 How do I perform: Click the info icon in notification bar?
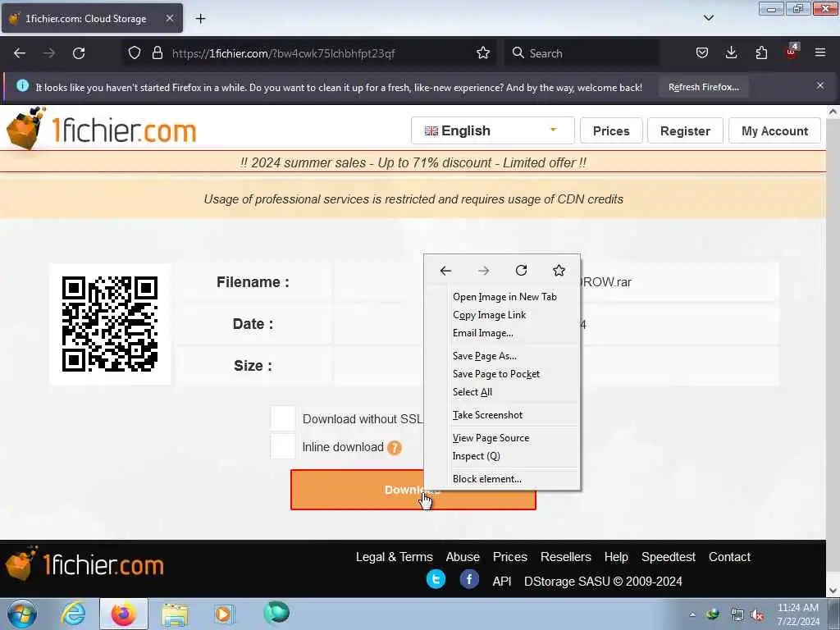(x=22, y=85)
